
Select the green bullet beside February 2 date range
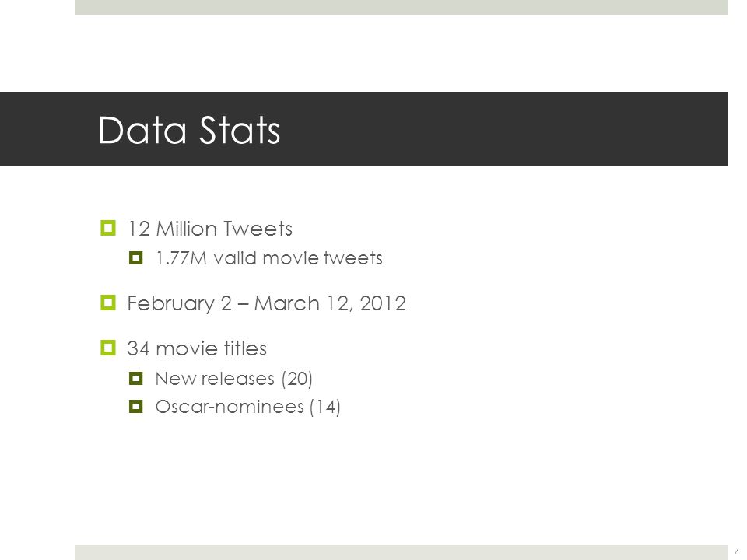pos(108,303)
